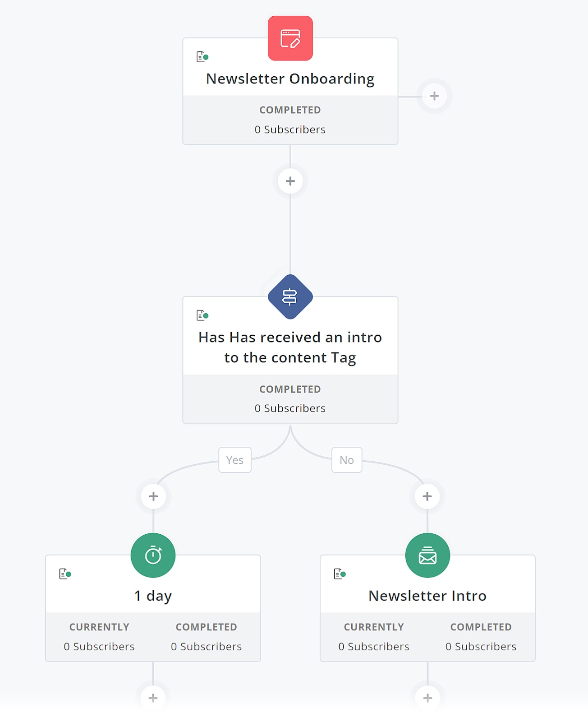Click the Has received an intro condition title
588x722 pixels.
click(x=290, y=347)
